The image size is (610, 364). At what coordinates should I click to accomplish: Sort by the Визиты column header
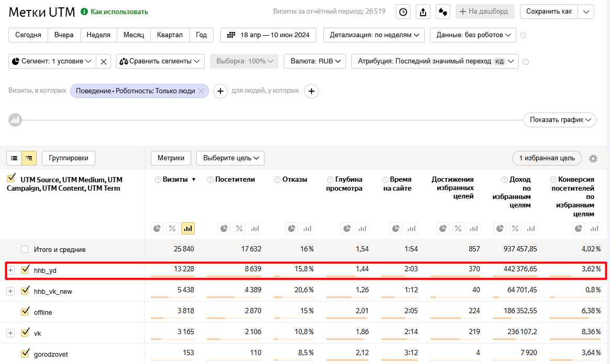point(175,180)
